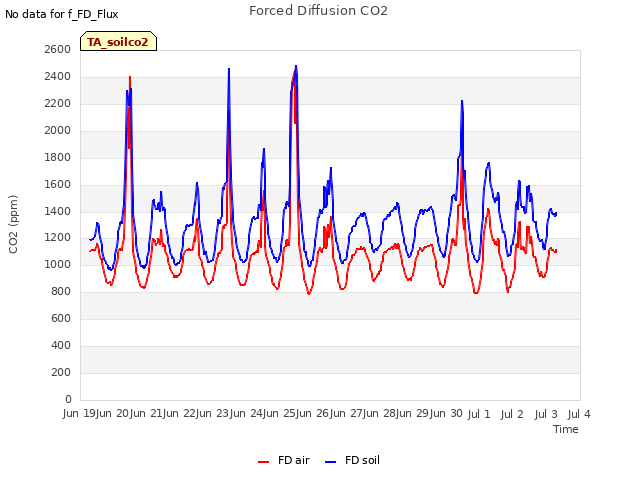Screen dimensions: 640x480
Task: Click the TA_soilco2 annotation label
Action: point(118,41)
